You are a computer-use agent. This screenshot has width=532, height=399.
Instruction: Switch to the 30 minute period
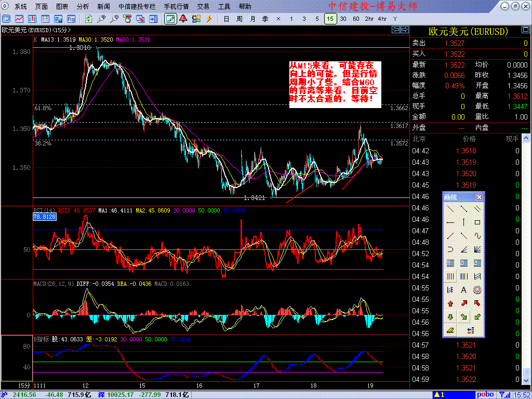(x=343, y=19)
